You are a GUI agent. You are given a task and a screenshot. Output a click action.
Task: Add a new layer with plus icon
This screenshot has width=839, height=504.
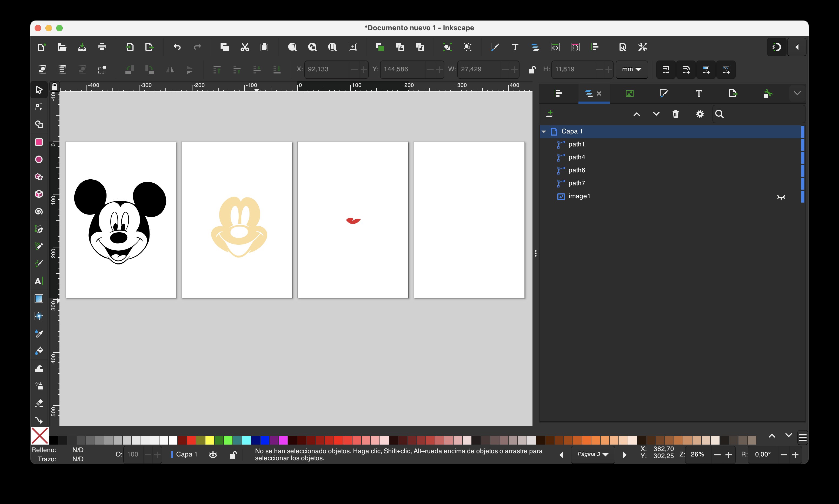550,114
